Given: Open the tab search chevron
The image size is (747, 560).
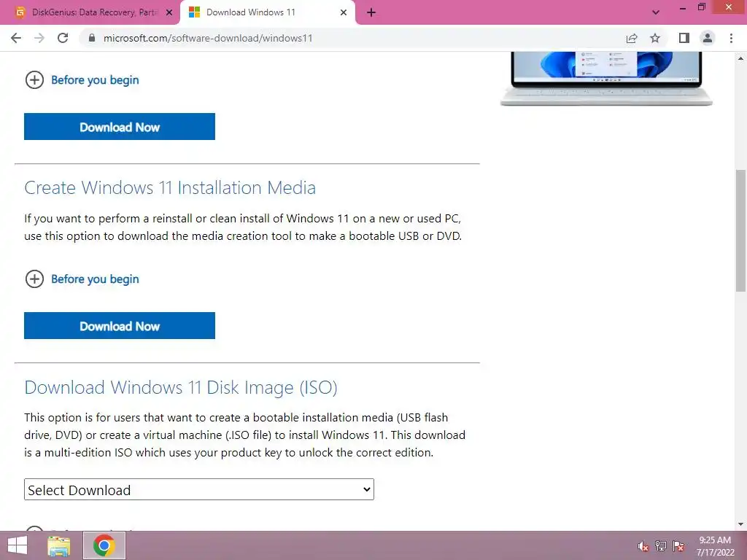Looking at the screenshot, I should [656, 12].
